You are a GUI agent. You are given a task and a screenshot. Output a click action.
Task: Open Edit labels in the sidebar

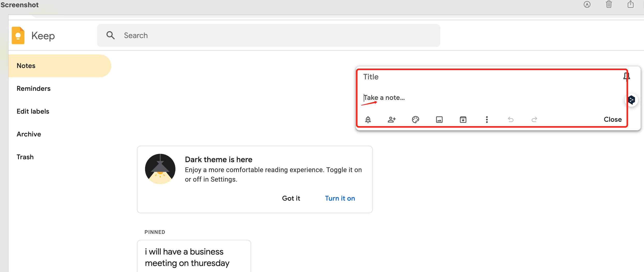point(33,111)
